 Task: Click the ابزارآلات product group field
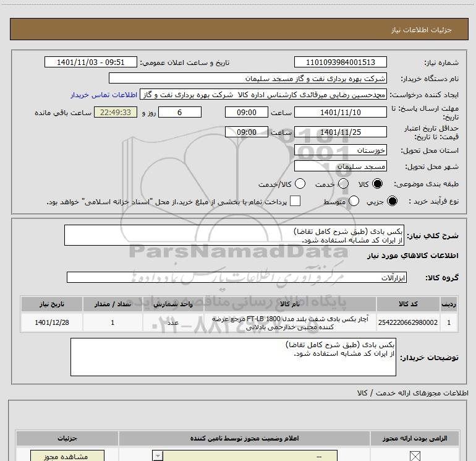point(237,278)
